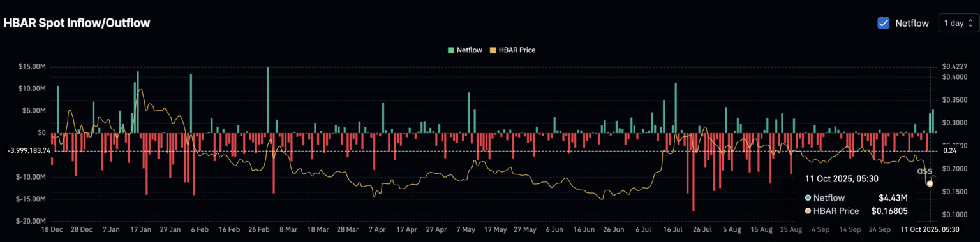The height and width of the screenshot is (242, 980).
Task: Click the $-20.00M y-axis label
Action: pyautogui.click(x=31, y=221)
